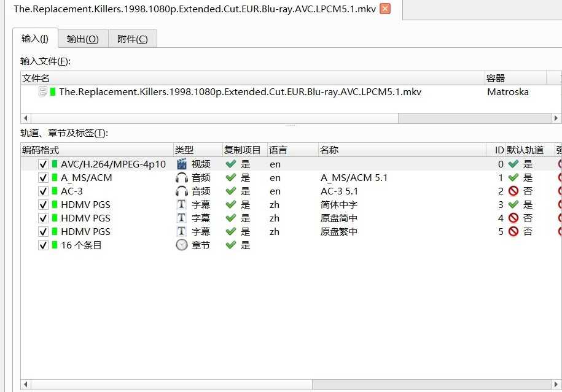The image size is (562, 392).
Task: Click the copy-item checkmark in the AC-3 row
Action: pyautogui.click(x=231, y=191)
